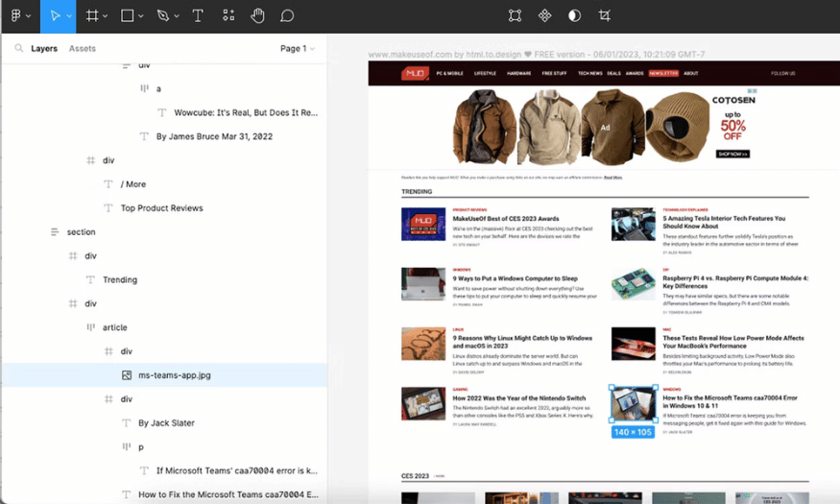Select the 'p' layer
This screenshot has width=840, height=504.
(141, 446)
